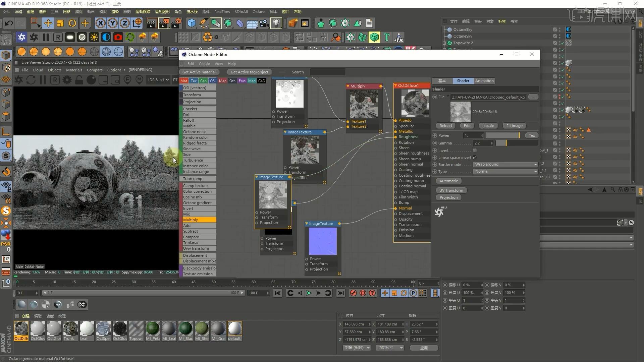644x362 pixels.
Task: Click the Octane help logo icon
Action: pyautogui.click(x=440, y=212)
